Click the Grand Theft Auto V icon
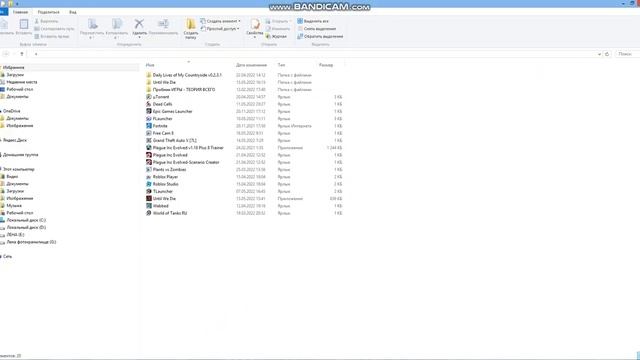640x360 pixels. coord(149,140)
